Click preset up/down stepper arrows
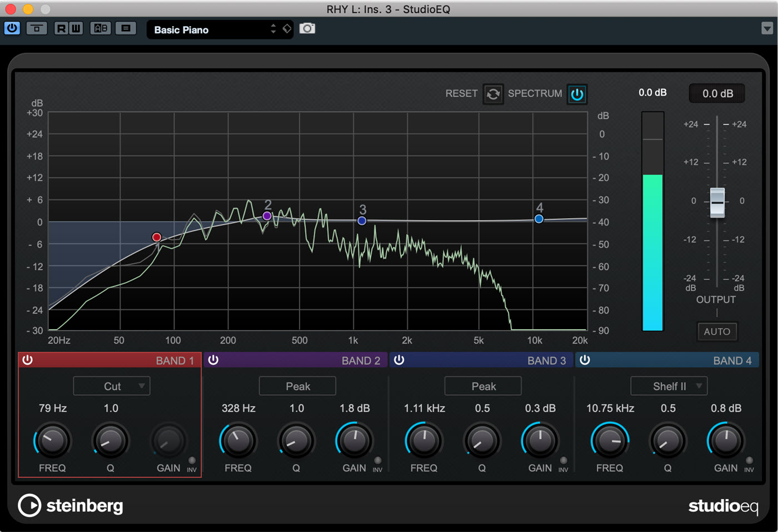The image size is (778, 532). tap(273, 29)
